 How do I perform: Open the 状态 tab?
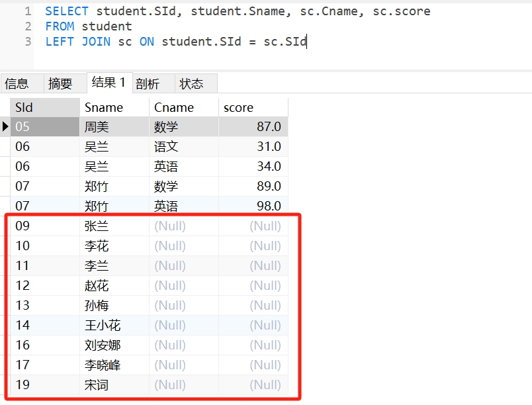pos(192,83)
